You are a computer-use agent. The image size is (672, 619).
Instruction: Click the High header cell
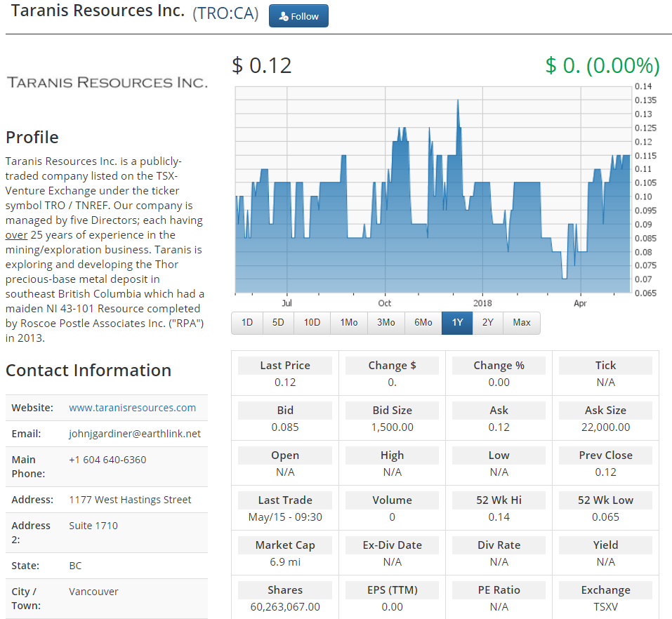point(392,455)
